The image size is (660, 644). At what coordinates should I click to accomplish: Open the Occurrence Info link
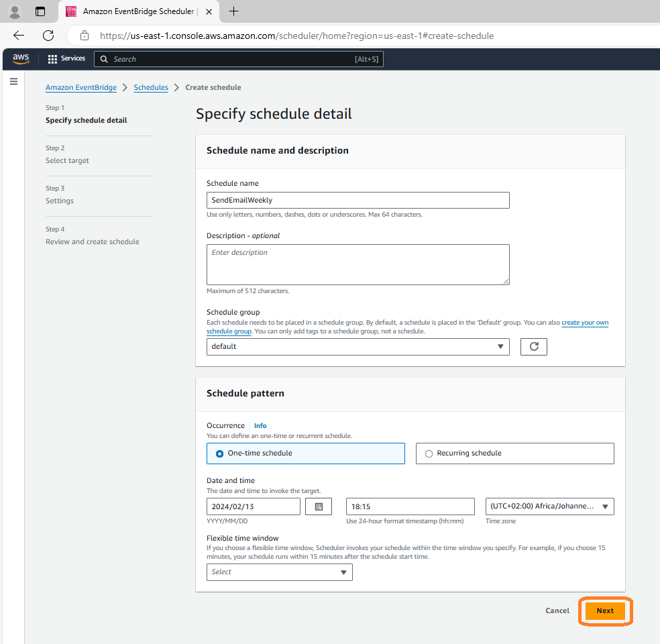(260, 425)
